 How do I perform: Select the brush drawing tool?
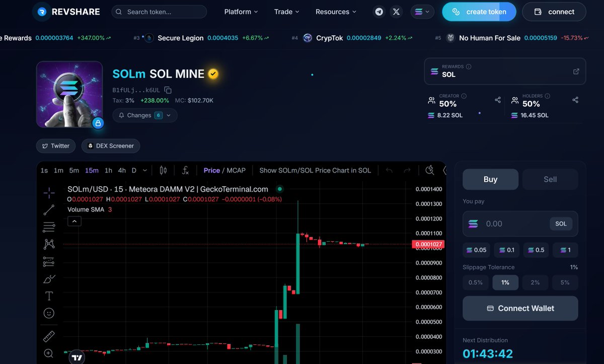tap(49, 279)
